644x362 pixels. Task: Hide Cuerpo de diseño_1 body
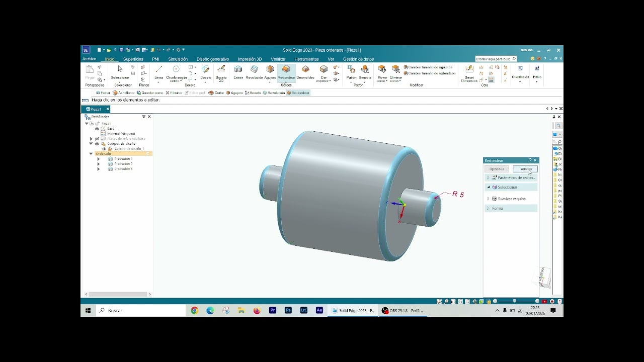point(104,149)
